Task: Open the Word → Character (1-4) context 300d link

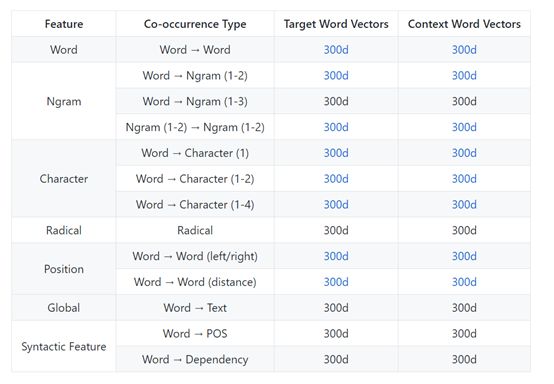Action: pos(464,205)
